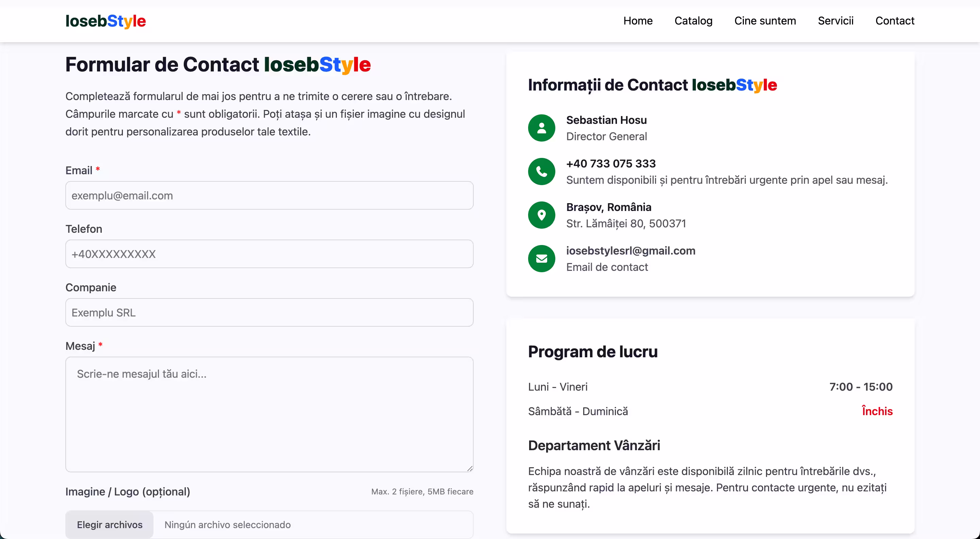This screenshot has height=539, width=980.
Task: Click the 'Mesaj *' field label
Action: [x=84, y=346]
